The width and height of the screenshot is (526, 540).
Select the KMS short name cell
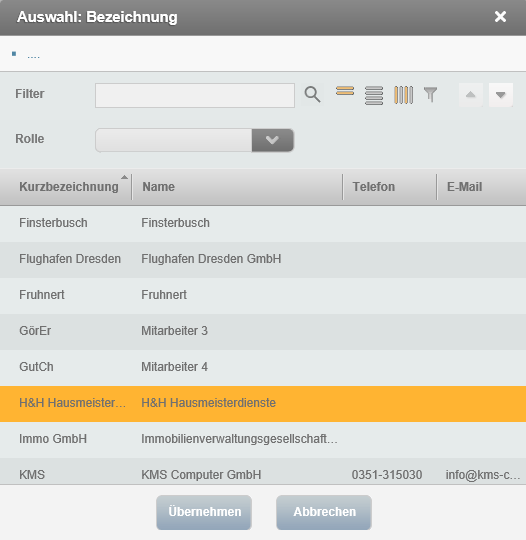(x=32, y=475)
